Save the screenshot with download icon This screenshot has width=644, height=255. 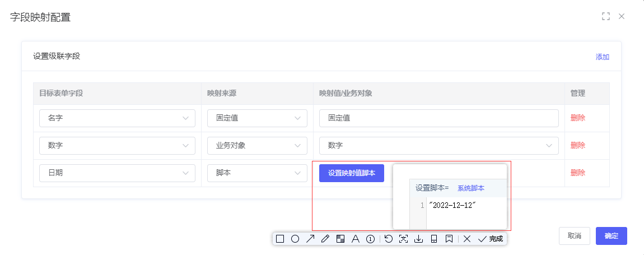(x=418, y=239)
